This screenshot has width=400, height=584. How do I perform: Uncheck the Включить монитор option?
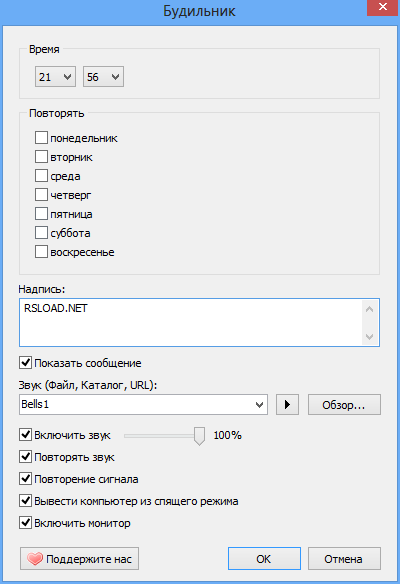(x=25, y=523)
